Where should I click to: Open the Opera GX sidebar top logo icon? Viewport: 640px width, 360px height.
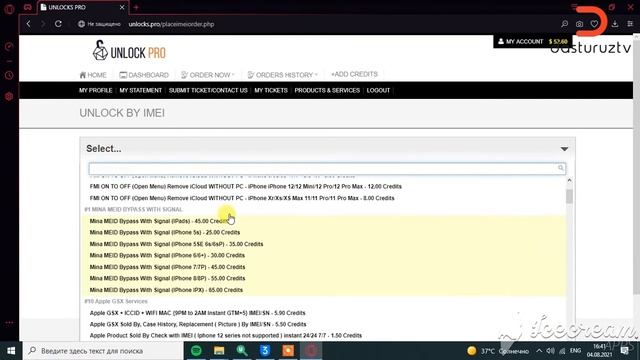pyautogui.click(x=9, y=8)
